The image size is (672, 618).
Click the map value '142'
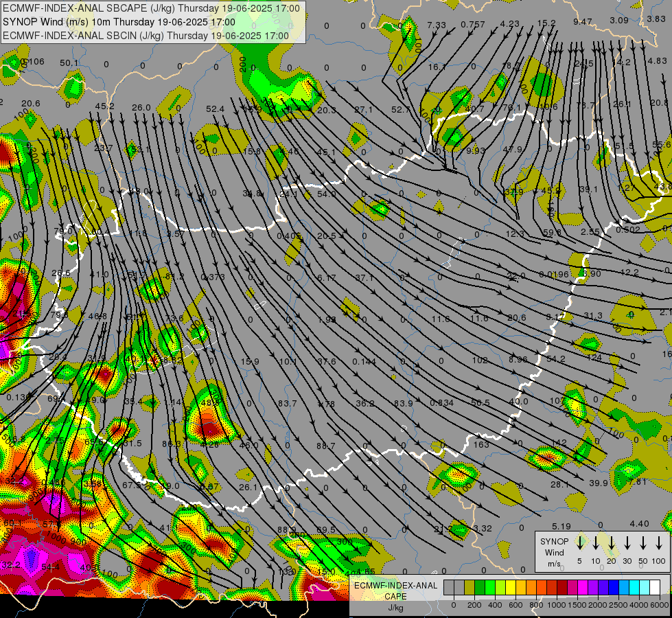click(x=559, y=443)
